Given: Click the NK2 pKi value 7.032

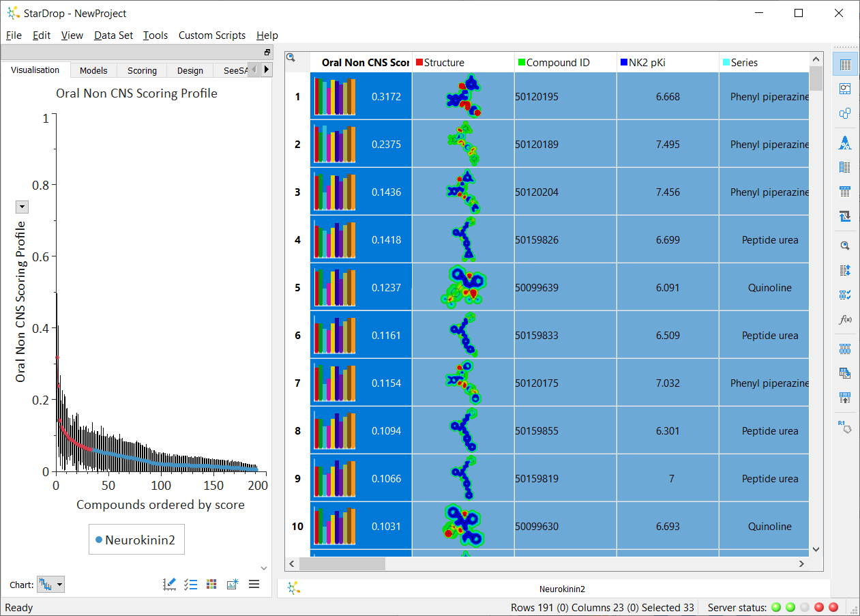Looking at the screenshot, I should [x=668, y=383].
